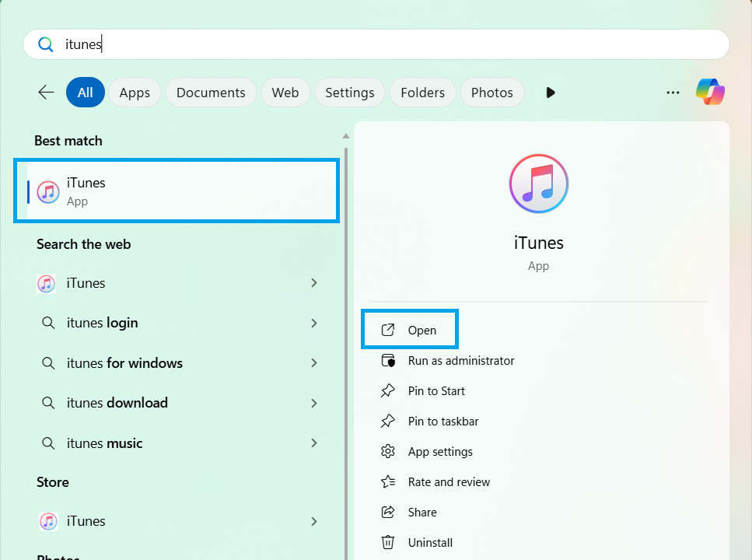Click the App settings gear icon
752x560 pixels.
387,452
